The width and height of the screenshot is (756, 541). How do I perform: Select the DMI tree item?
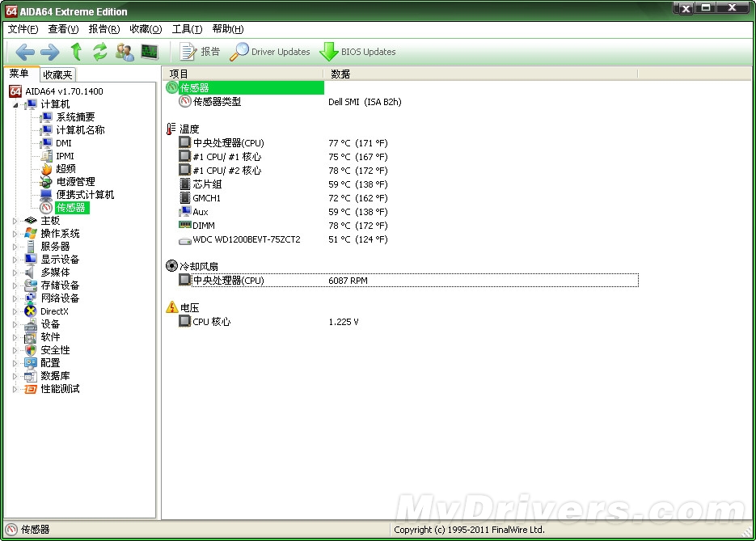(x=64, y=143)
